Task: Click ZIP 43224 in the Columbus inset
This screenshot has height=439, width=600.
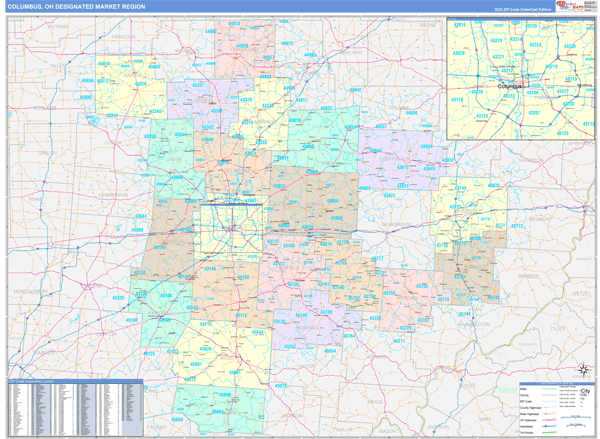Action: [535, 45]
